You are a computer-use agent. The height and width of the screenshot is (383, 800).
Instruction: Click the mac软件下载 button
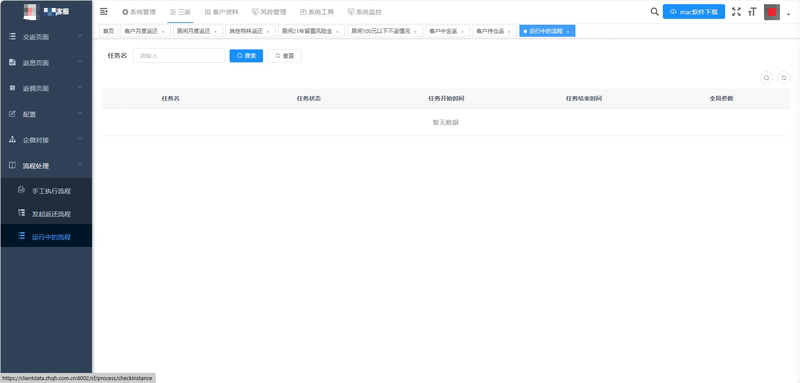pos(693,12)
